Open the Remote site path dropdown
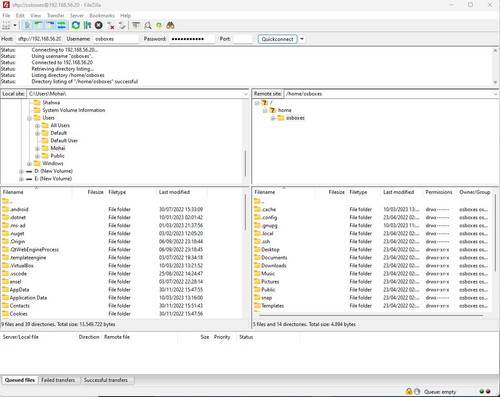Image resolution: width=500 pixels, height=397 pixels. (x=495, y=94)
